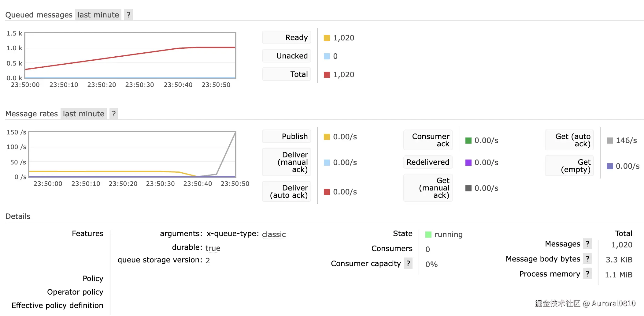The height and width of the screenshot is (316, 644).
Task: Open the Consumer capacity help icon
Action: pos(408,263)
